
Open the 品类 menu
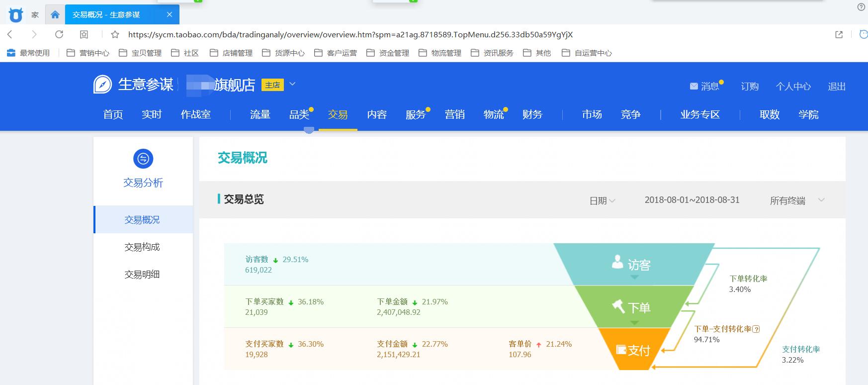click(299, 114)
